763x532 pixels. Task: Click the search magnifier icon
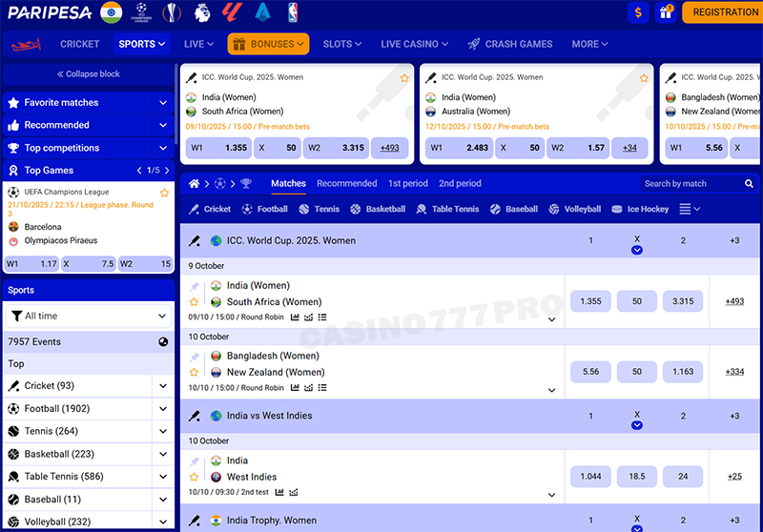coord(749,183)
